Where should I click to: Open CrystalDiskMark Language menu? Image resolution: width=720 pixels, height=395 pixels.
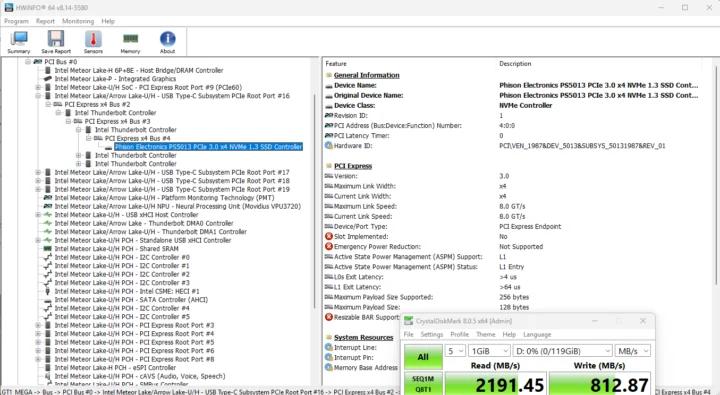point(537,334)
